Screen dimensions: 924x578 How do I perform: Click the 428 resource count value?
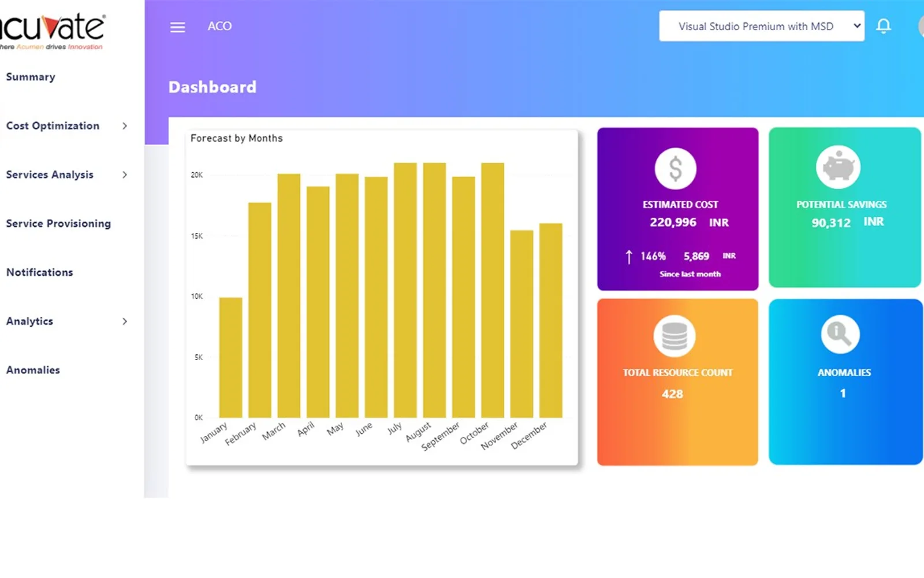672,394
